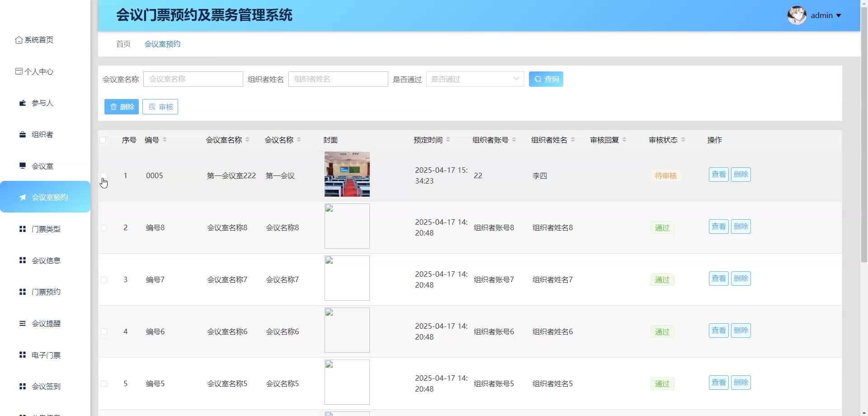Click 查看 button for 第一会议 row
Viewport: 868px width, 416px height.
tap(718, 175)
